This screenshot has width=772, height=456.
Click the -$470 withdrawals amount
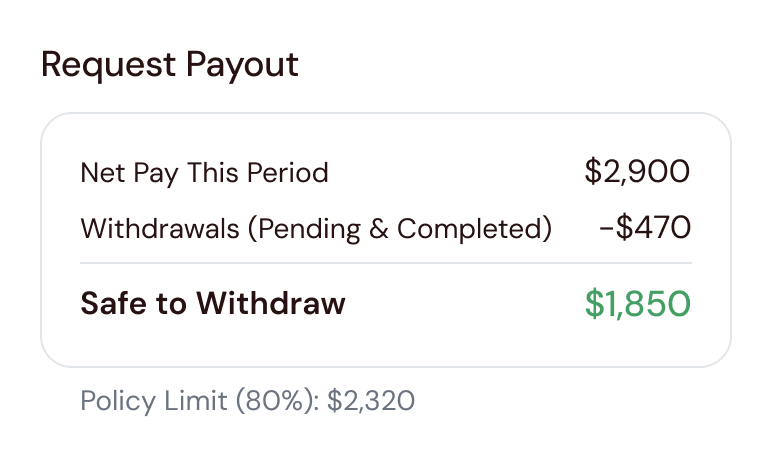tap(644, 228)
